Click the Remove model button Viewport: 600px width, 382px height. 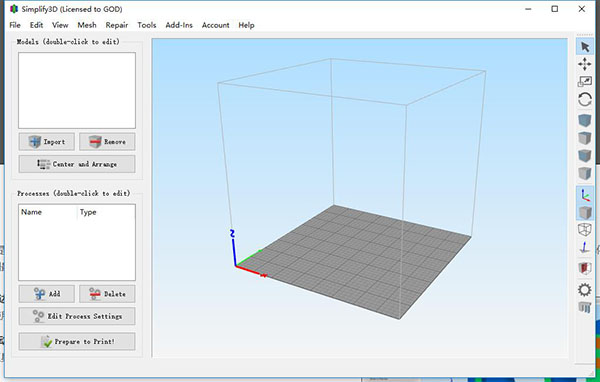tap(107, 142)
